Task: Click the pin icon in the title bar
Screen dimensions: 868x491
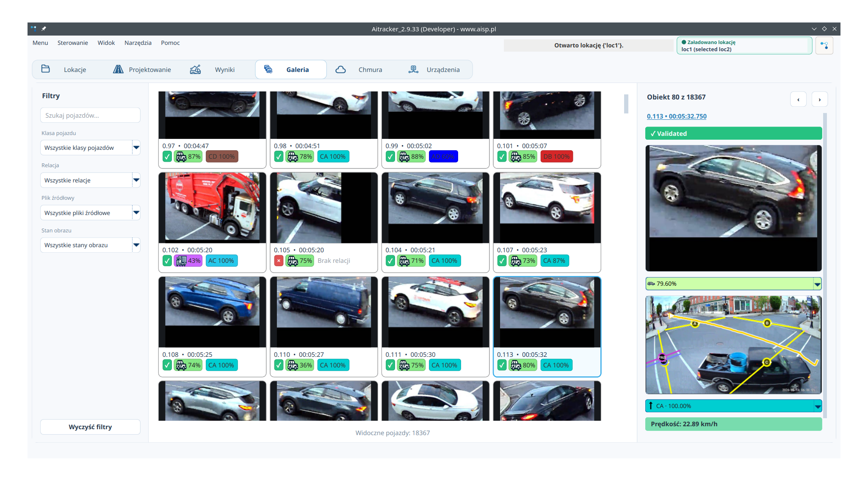Action: (44, 29)
